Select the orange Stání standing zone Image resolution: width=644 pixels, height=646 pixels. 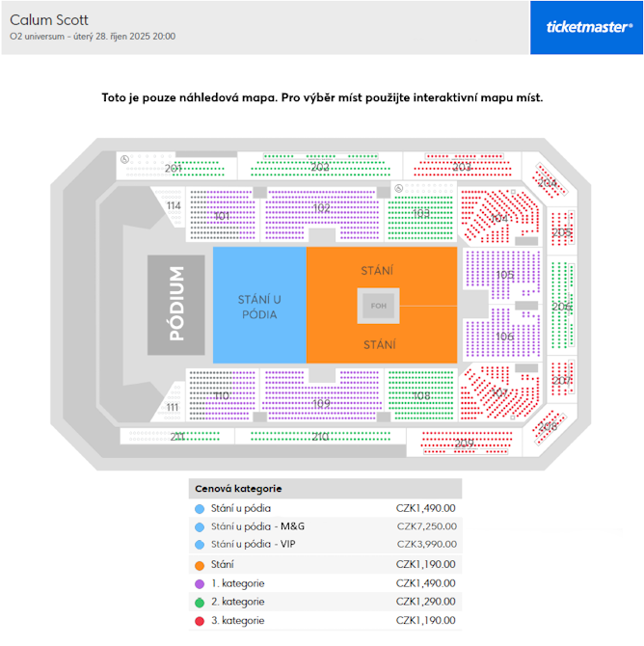point(382,306)
